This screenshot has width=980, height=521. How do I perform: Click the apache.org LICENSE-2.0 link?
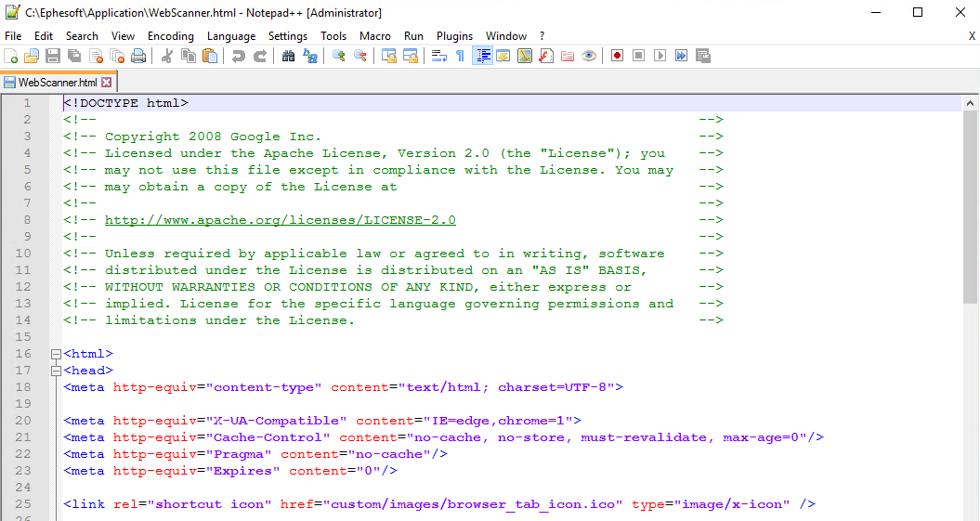(280, 220)
